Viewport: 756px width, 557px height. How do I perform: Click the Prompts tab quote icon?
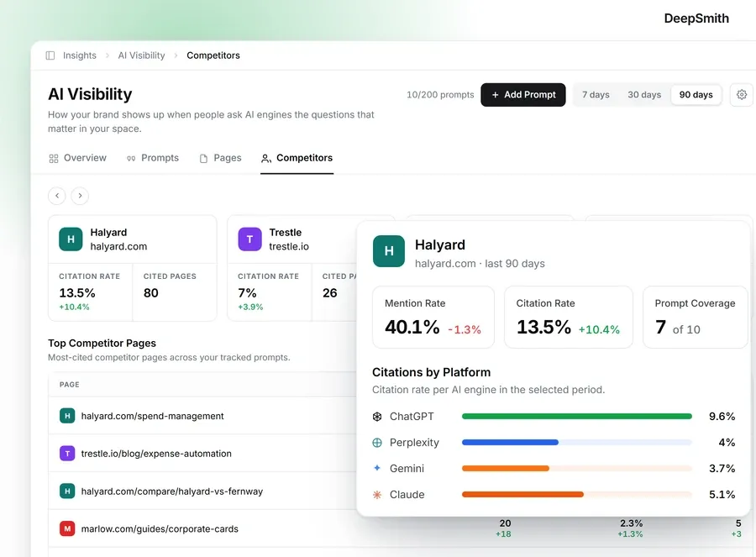click(131, 158)
